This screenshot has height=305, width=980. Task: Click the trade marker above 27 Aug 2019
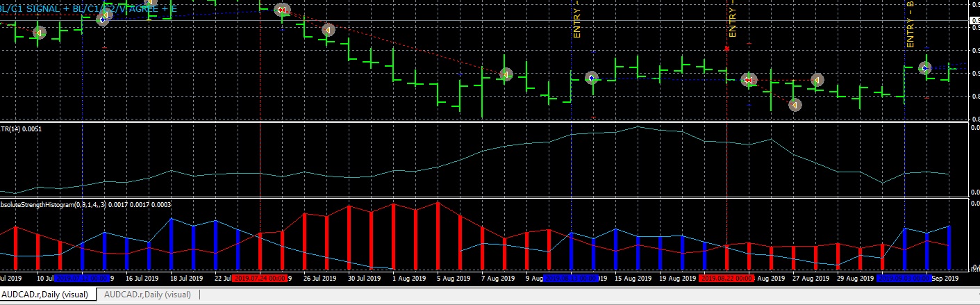pyautogui.click(x=817, y=81)
